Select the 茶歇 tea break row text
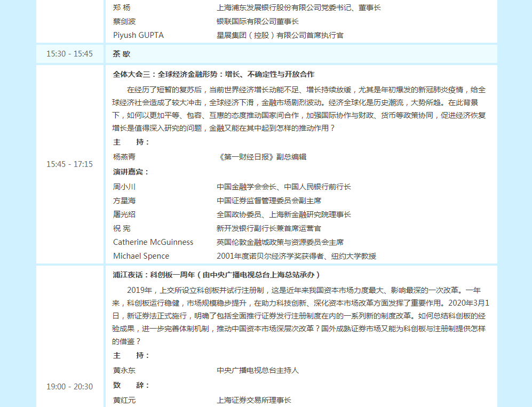This screenshot has width=532, height=407. [122, 54]
